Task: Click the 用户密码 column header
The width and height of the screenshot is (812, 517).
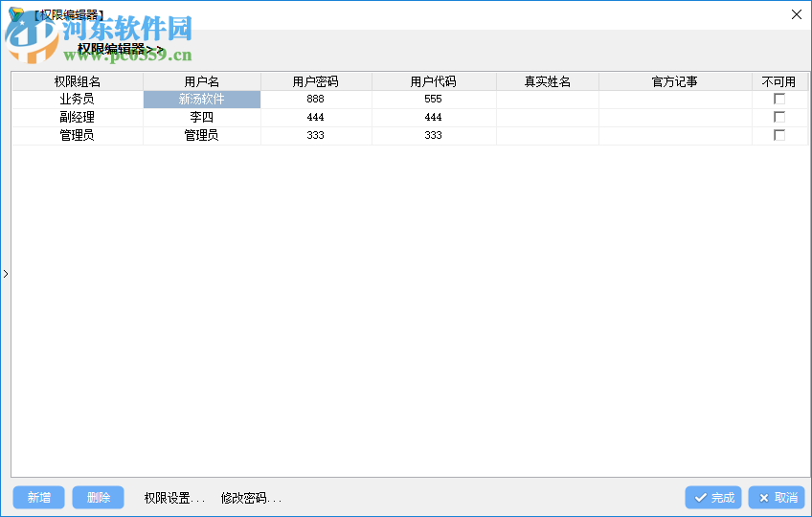Action: (316, 81)
